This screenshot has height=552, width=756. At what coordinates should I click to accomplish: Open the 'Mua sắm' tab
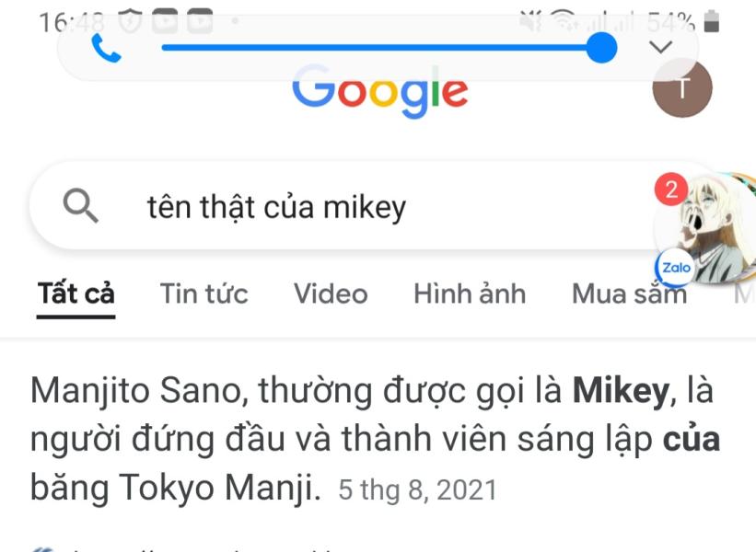click(x=629, y=293)
